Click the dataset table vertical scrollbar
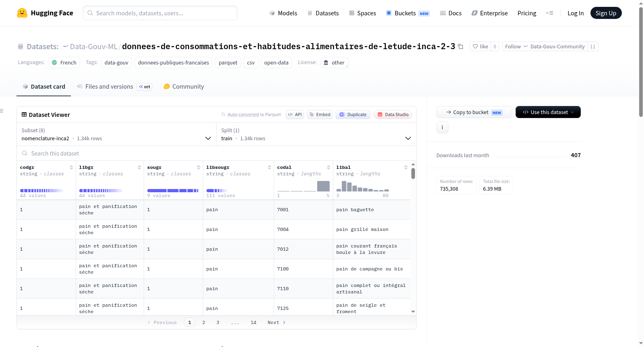This screenshot has width=644, height=347. 413,173
